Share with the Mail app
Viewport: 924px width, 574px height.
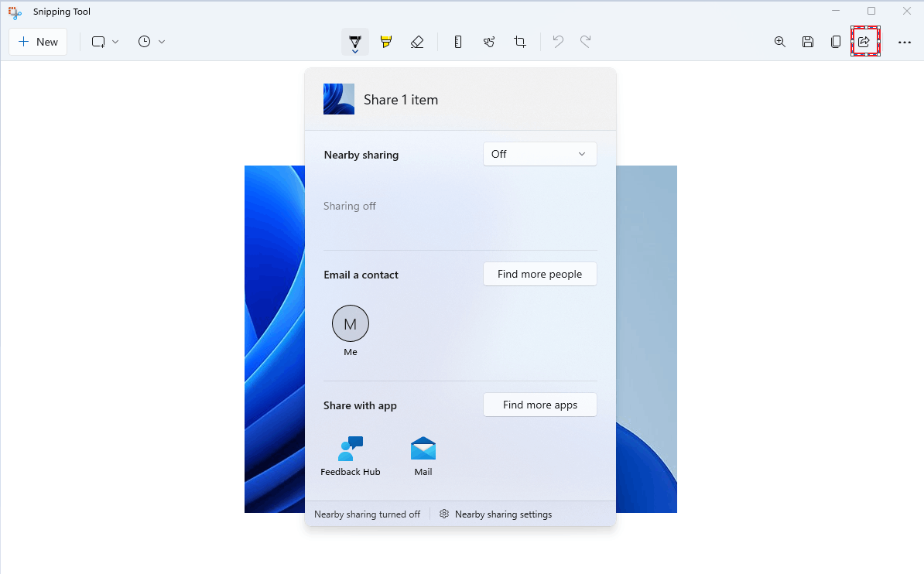(423, 456)
